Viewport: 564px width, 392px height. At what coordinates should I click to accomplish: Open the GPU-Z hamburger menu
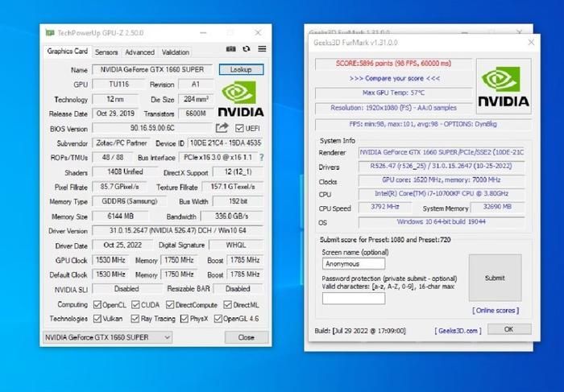(x=261, y=50)
